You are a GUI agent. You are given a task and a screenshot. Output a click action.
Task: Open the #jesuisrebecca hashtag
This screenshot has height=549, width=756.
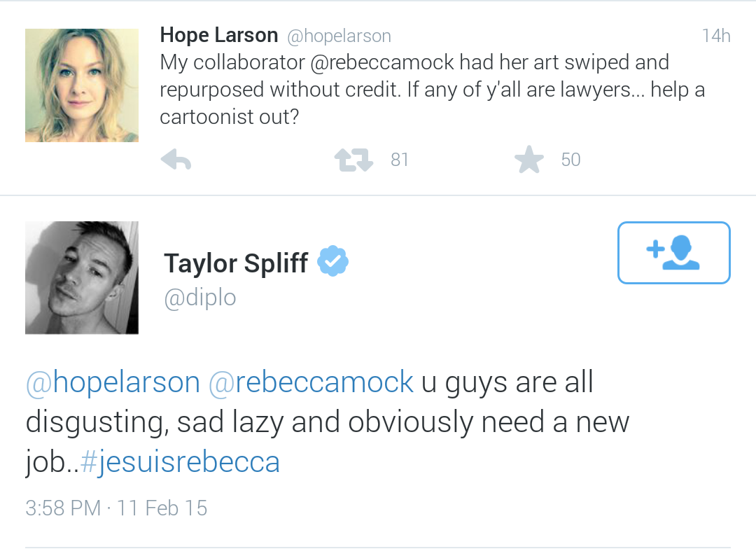click(x=180, y=461)
